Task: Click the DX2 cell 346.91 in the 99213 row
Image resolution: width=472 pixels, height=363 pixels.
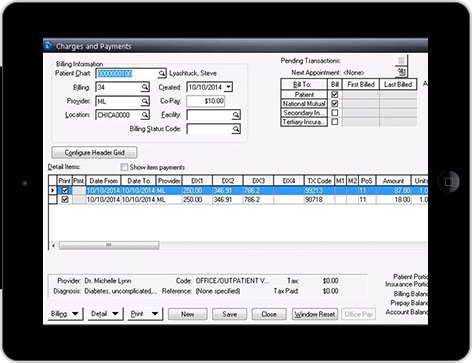Action: [228, 190]
